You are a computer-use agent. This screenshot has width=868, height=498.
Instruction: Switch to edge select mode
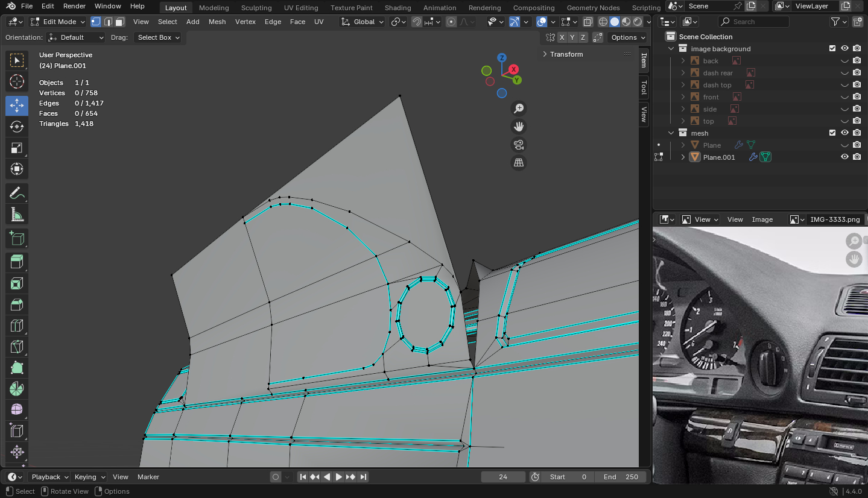(108, 22)
